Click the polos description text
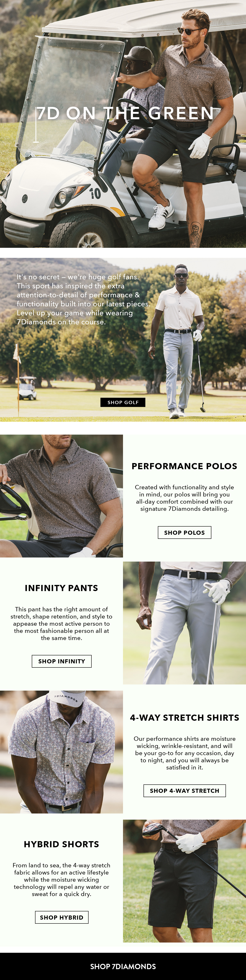 tap(184, 498)
